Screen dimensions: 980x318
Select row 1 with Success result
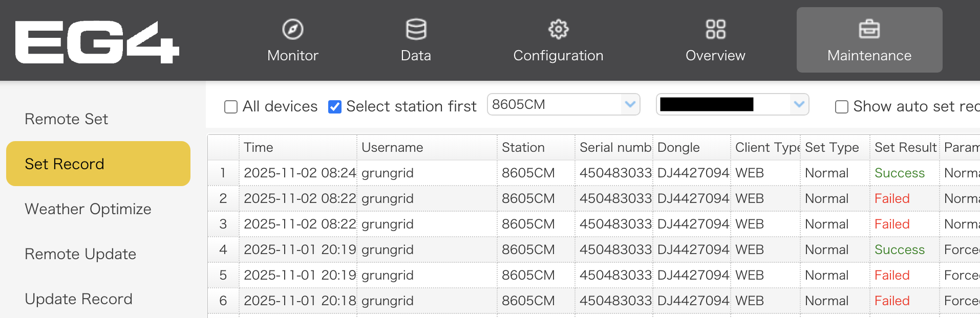[899, 173]
